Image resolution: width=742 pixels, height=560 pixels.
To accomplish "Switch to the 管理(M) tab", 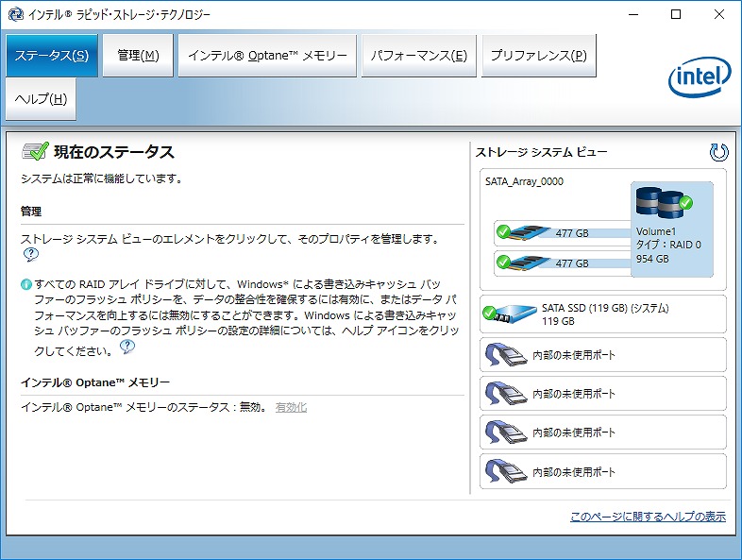I will [138, 56].
